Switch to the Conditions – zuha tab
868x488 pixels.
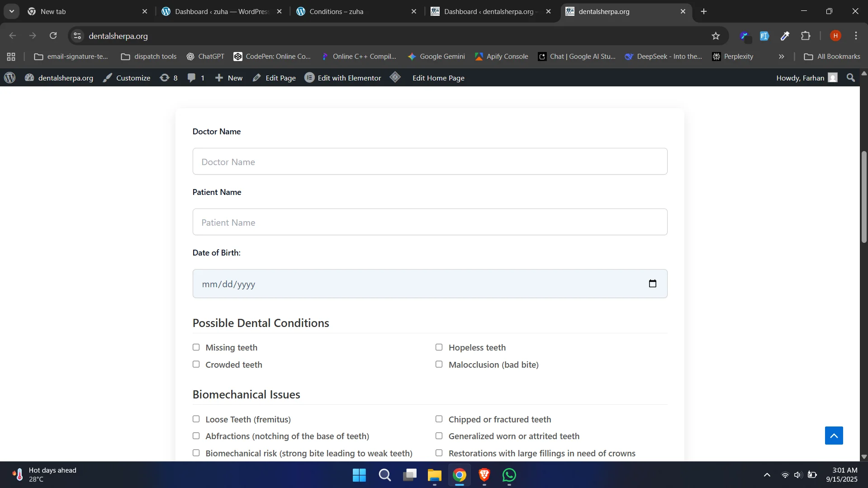point(357,11)
